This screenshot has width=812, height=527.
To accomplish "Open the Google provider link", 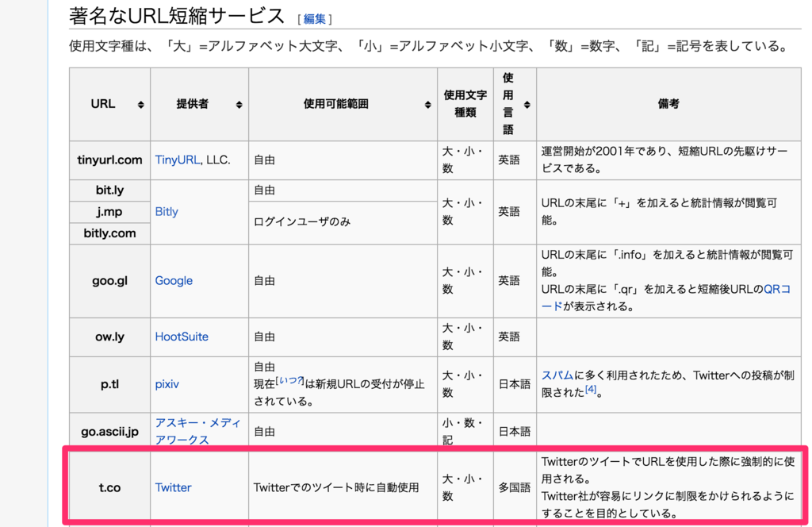I will [174, 280].
